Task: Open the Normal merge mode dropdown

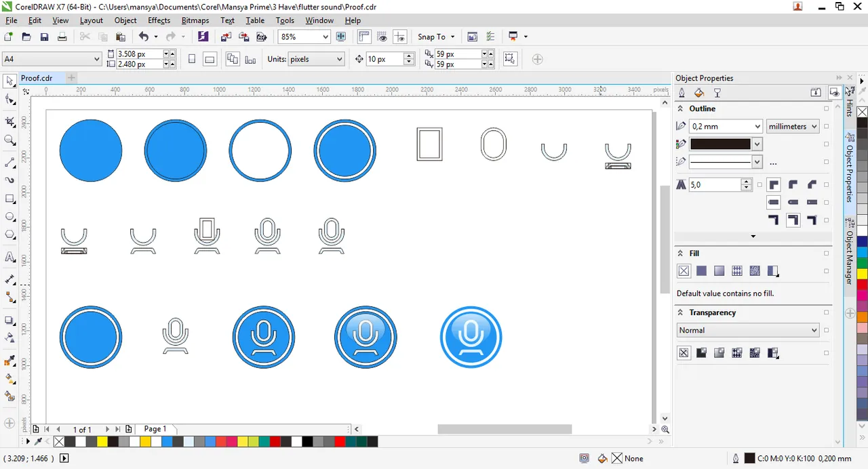Action: (748, 330)
